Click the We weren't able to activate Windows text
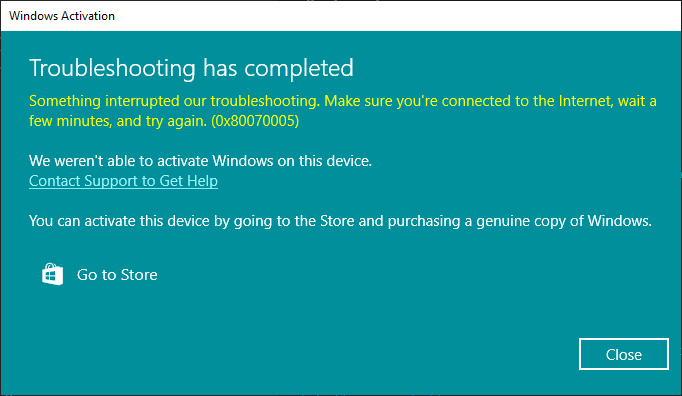Image resolution: width=682 pixels, height=396 pixels. tap(201, 161)
